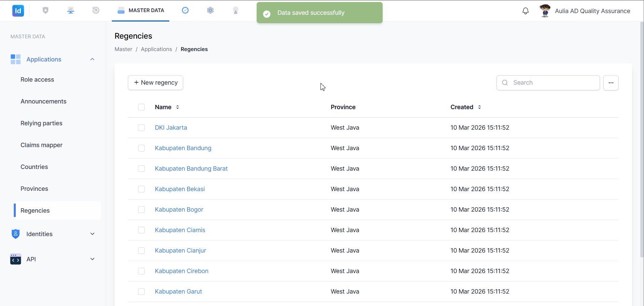Open Countries menu item
The height and width of the screenshot is (306, 644).
tap(34, 167)
